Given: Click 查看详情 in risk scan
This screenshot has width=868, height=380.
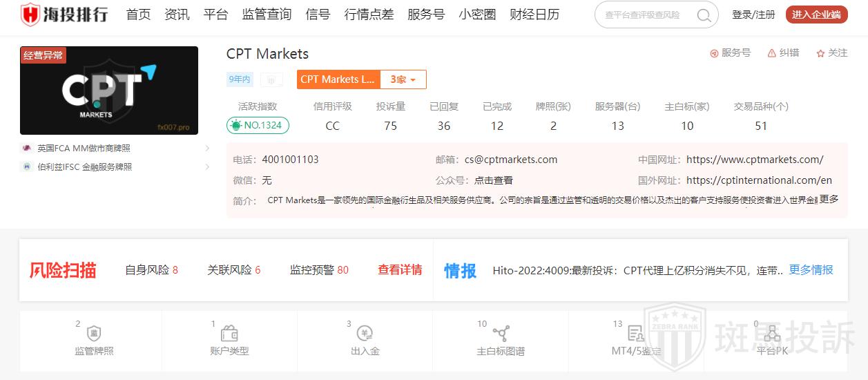Looking at the screenshot, I should [400, 270].
